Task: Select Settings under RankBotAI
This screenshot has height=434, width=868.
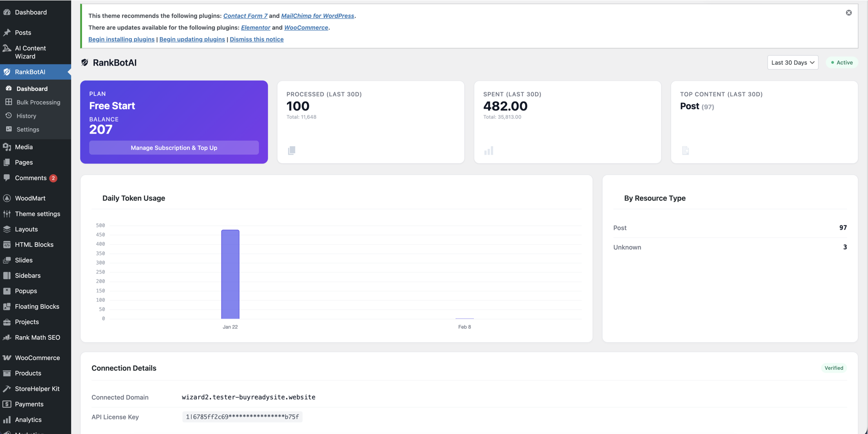Action: [27, 129]
